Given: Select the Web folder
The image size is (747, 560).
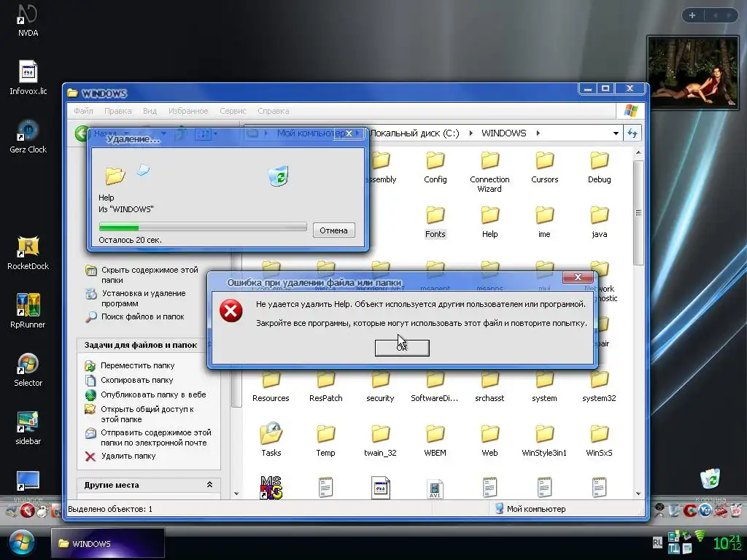Looking at the screenshot, I should click(489, 441).
